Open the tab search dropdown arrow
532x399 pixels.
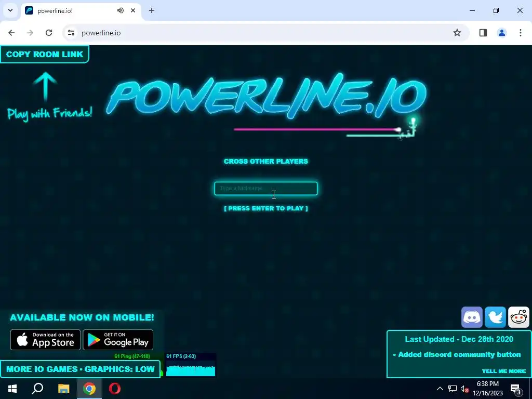click(x=10, y=10)
